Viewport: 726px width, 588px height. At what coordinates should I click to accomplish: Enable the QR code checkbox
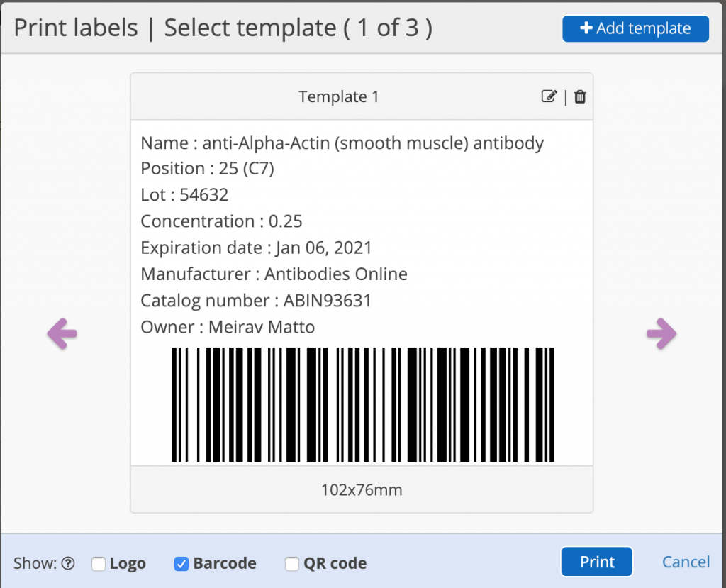click(x=291, y=564)
